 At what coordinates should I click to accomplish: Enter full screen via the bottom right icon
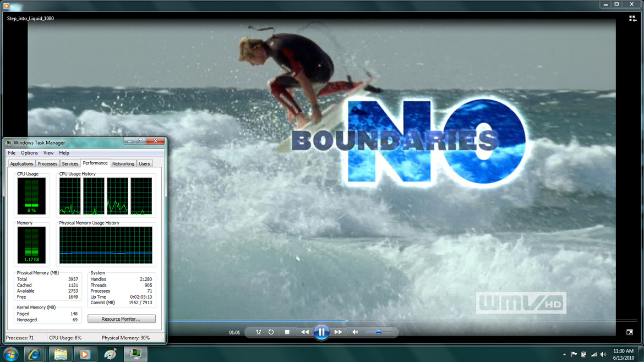630,332
